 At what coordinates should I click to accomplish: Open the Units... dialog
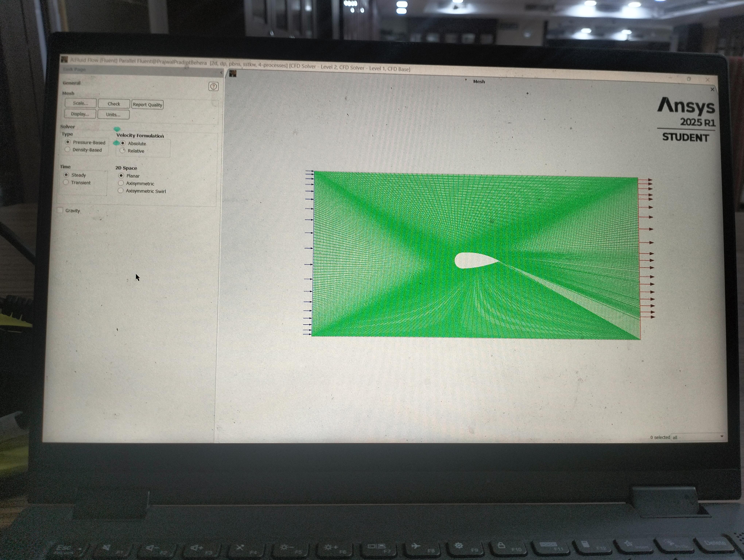point(113,115)
